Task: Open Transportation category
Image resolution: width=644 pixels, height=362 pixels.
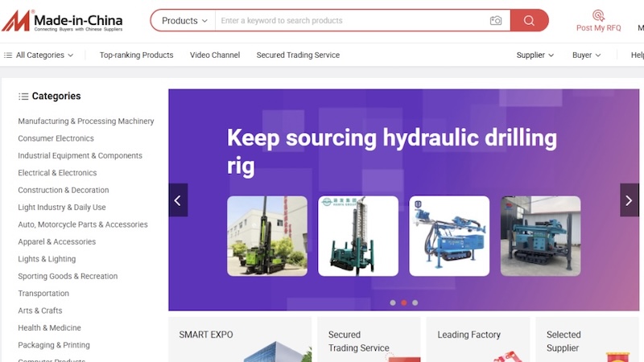Action: [x=43, y=294]
